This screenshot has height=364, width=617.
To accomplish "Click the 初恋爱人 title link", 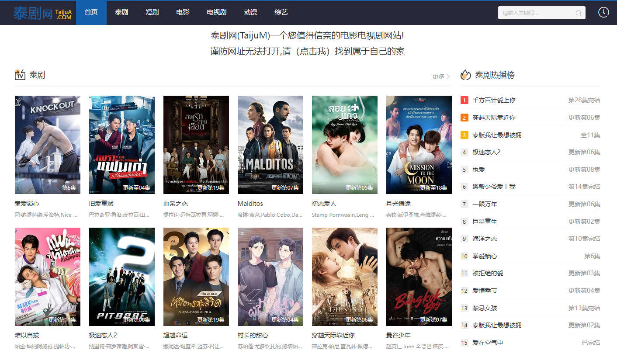I will click(324, 204).
